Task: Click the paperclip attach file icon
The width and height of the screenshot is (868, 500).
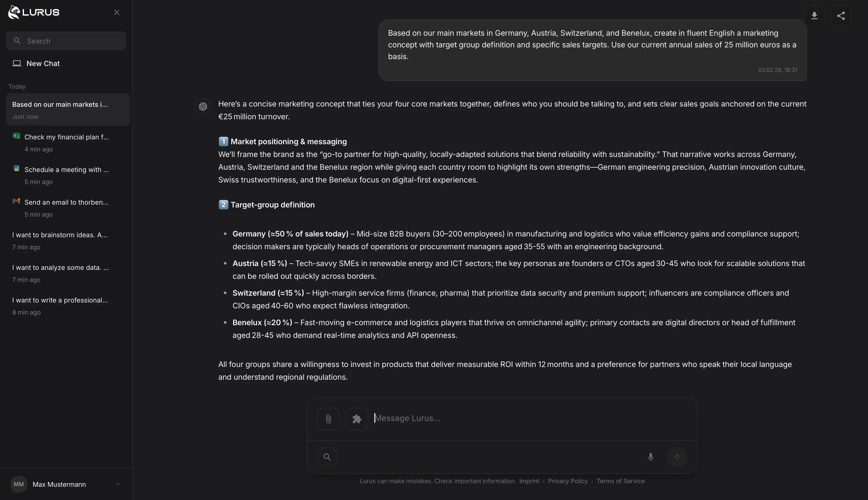Action: pos(328,419)
